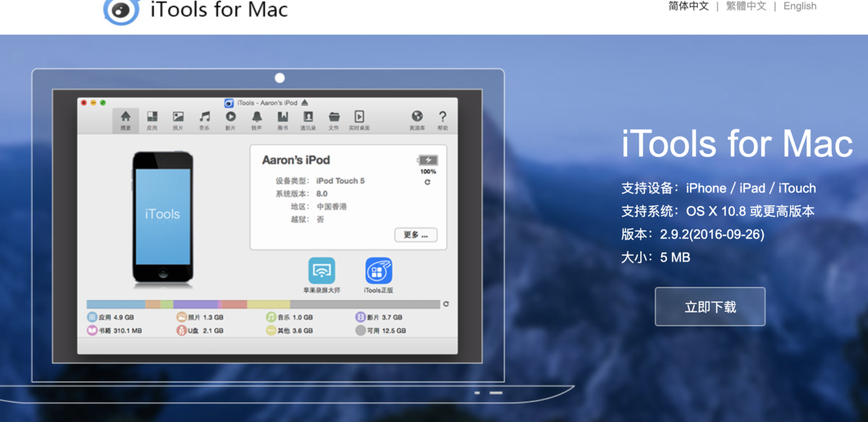Click the 音乐 1.0 GB legend icon
This screenshot has width=868, height=422.
(271, 317)
